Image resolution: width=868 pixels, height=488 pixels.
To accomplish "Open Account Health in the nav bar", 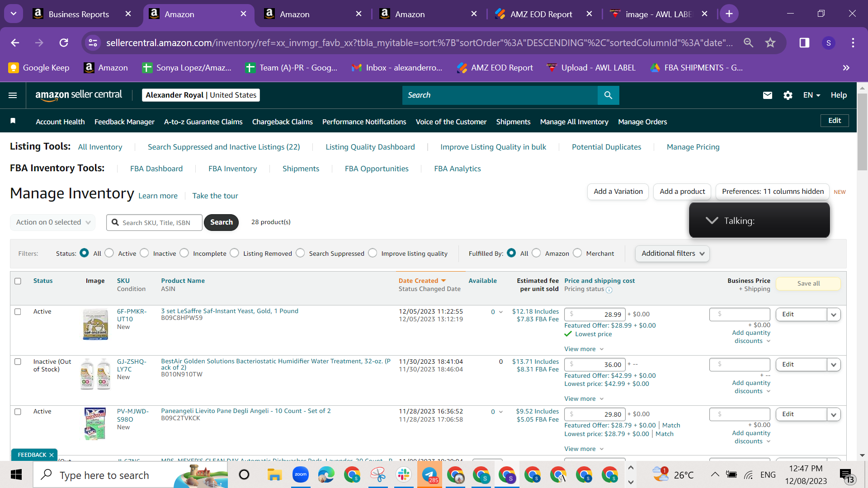I will [60, 122].
